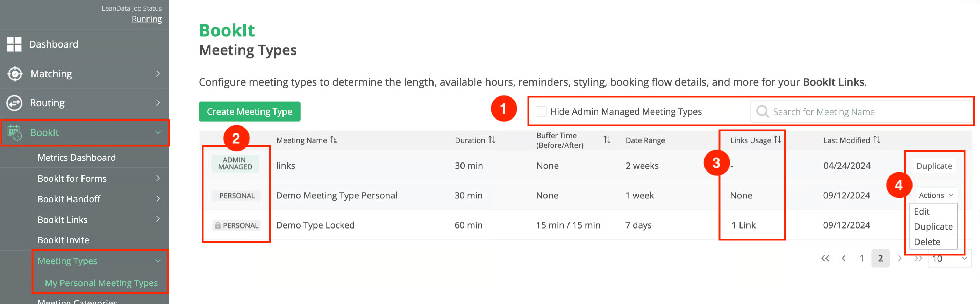Image resolution: width=980 pixels, height=304 pixels.
Task: Open Meeting Categories in sidebar
Action: pyautogui.click(x=77, y=301)
